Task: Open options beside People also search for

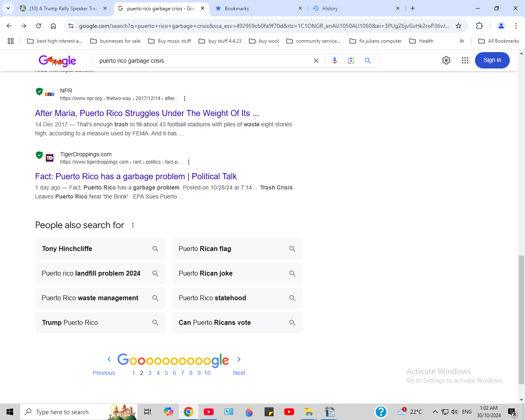Action: click(133, 225)
